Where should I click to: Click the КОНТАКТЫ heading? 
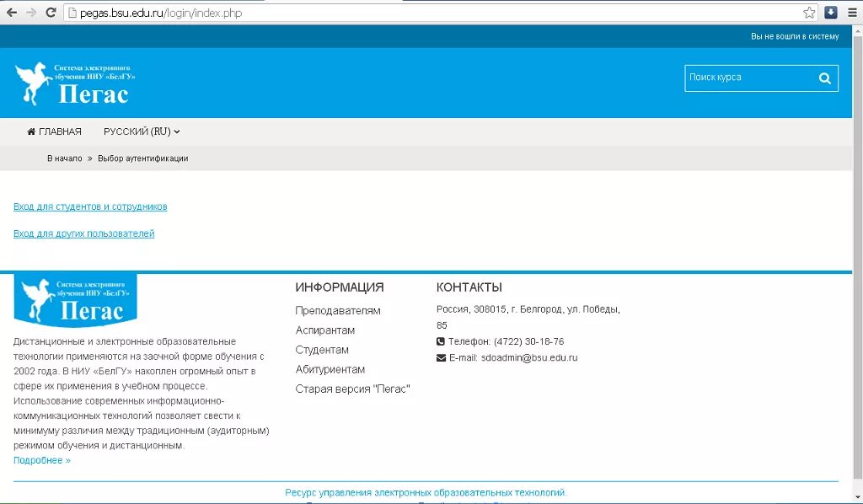coord(469,287)
